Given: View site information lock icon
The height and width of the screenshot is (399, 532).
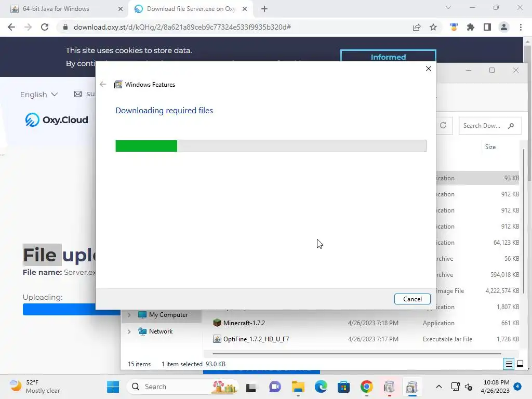Looking at the screenshot, I should [x=65, y=27].
